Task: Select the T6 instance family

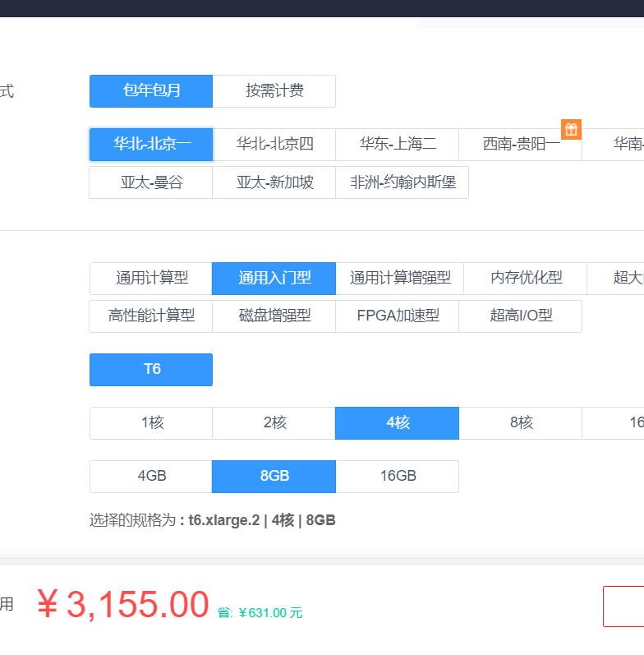Action: (x=151, y=370)
